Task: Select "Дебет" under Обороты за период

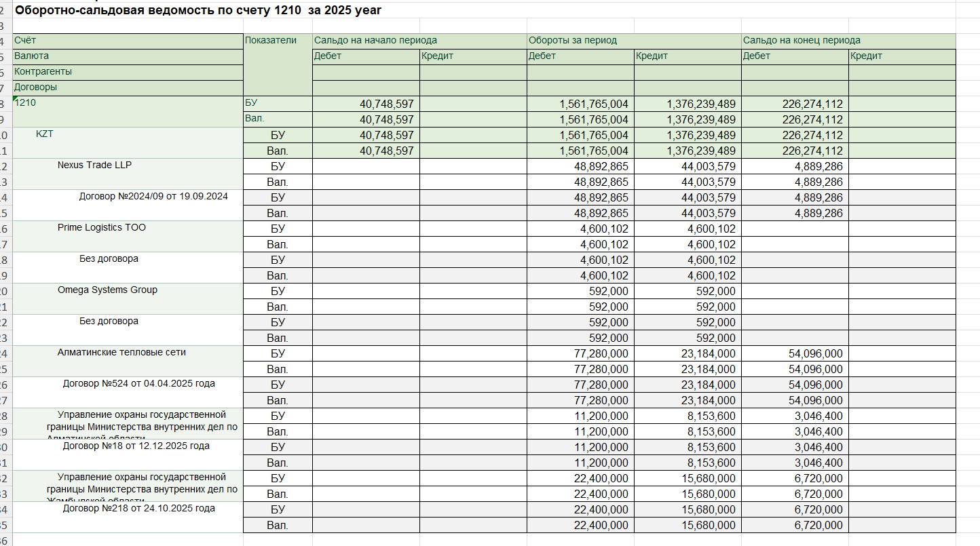Action: [x=580, y=56]
